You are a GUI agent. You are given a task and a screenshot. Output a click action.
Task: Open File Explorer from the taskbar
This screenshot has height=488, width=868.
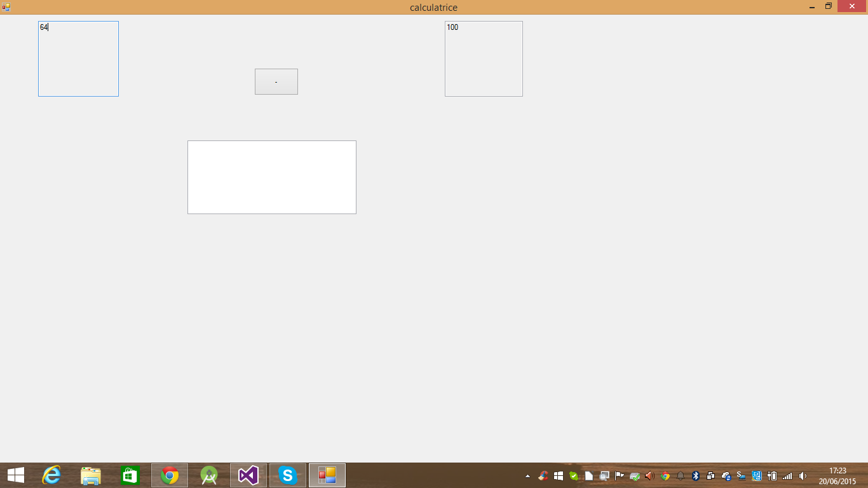point(91,475)
